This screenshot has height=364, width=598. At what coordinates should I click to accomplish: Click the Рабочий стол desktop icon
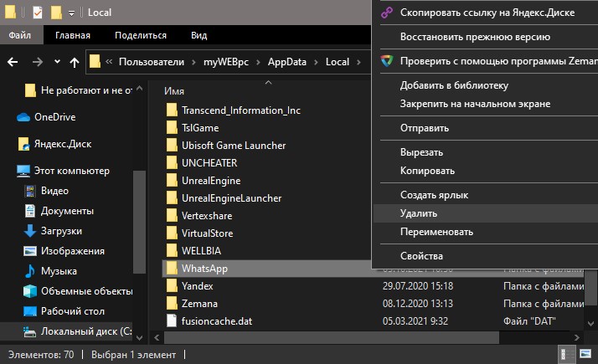30,311
